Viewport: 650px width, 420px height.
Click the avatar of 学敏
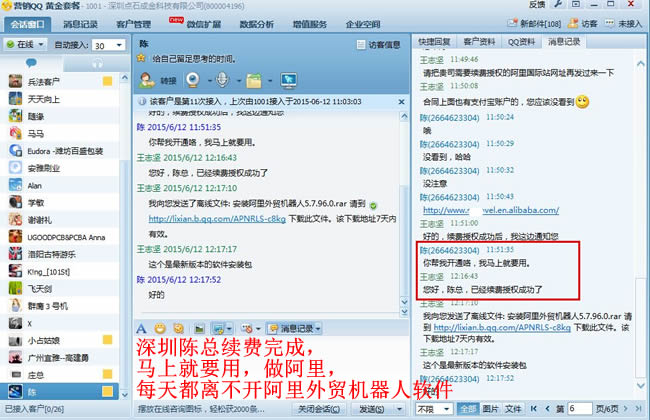point(15,202)
